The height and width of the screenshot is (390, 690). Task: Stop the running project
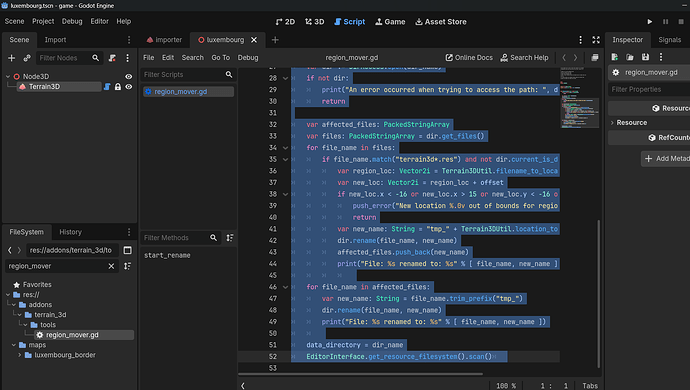681,22
